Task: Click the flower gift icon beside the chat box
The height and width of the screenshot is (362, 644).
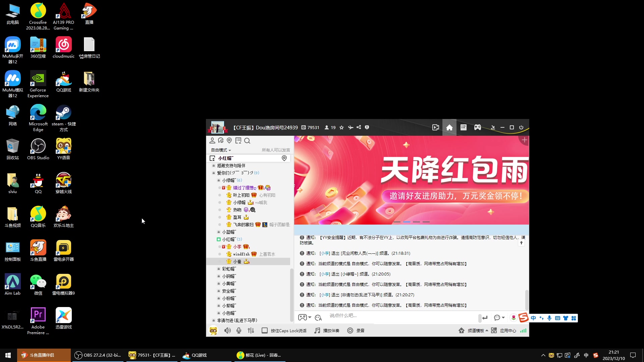Action: (x=514, y=318)
